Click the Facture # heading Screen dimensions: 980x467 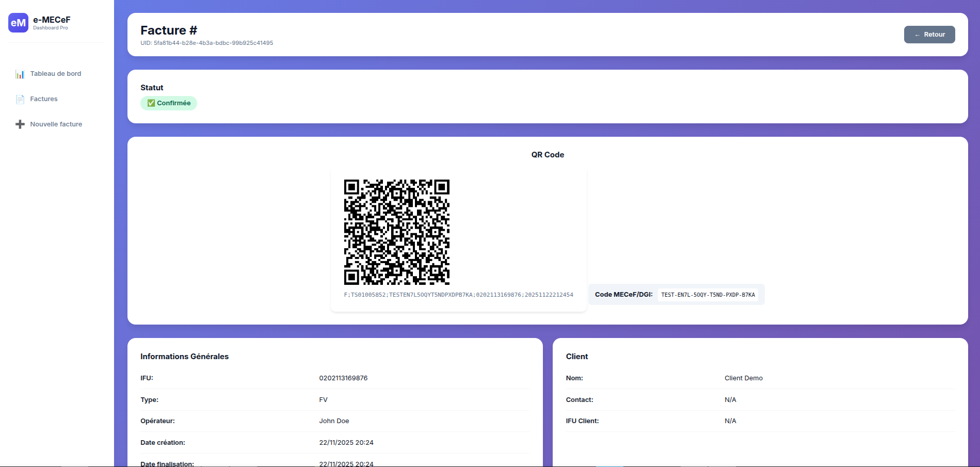(x=169, y=30)
